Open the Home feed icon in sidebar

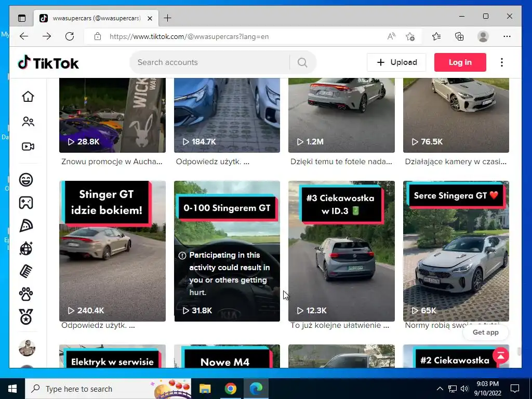coord(28,96)
